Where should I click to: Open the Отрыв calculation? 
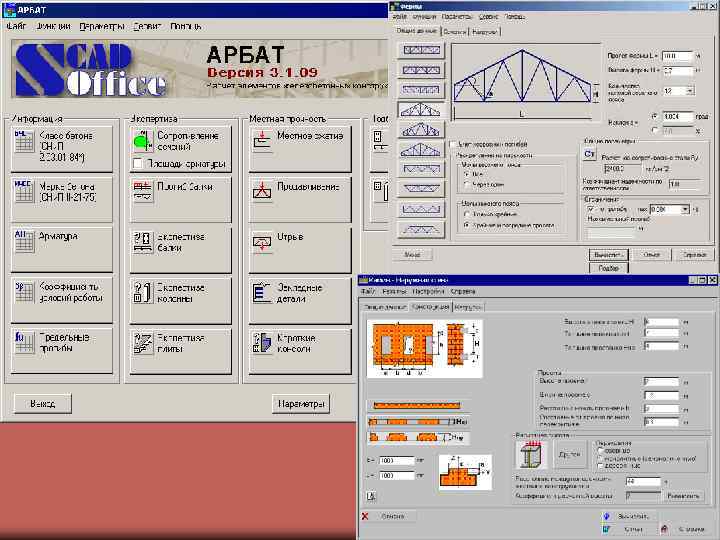pyautogui.click(x=300, y=249)
